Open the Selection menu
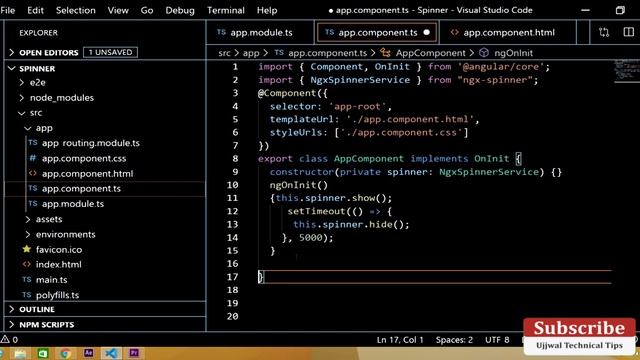640x360 pixels. point(76,10)
